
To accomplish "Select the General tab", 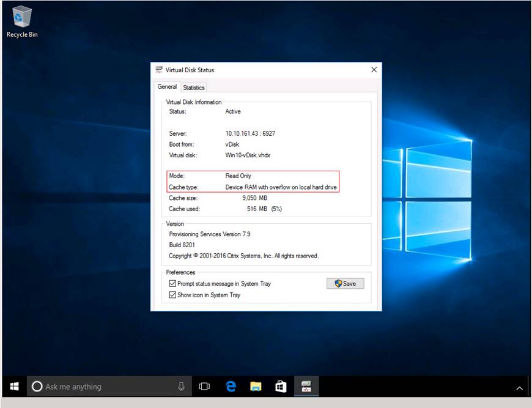I will [x=167, y=87].
